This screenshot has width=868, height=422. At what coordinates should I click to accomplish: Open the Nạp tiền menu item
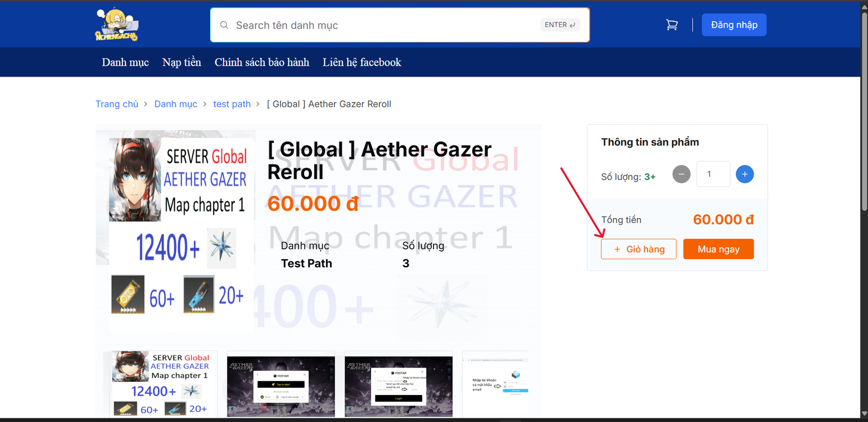(182, 62)
